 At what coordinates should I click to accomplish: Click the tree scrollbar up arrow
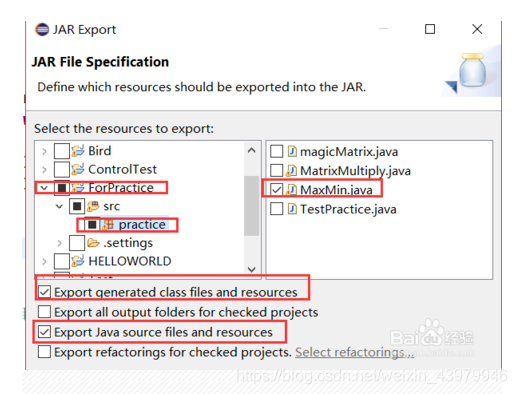click(252, 151)
